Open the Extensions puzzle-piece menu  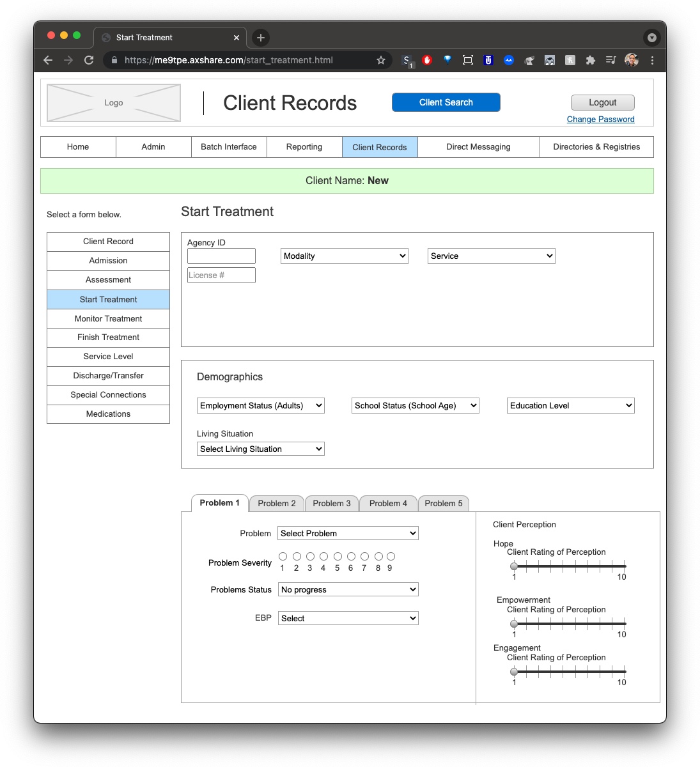tap(591, 60)
